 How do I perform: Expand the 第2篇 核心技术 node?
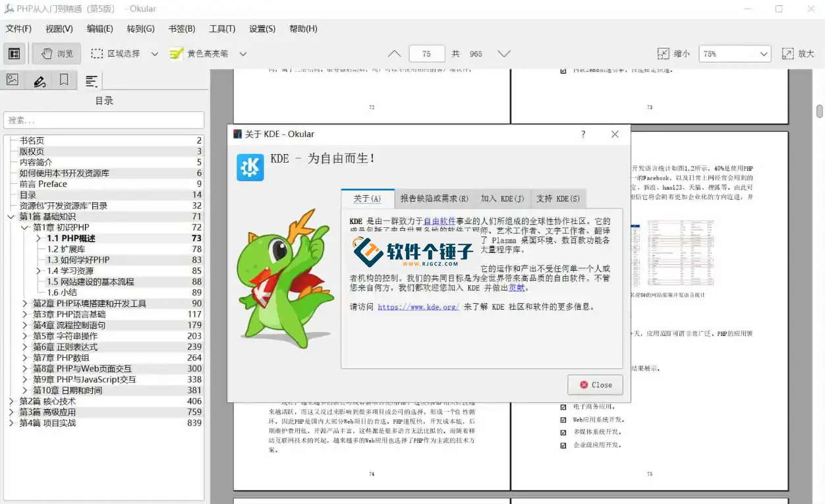11,401
